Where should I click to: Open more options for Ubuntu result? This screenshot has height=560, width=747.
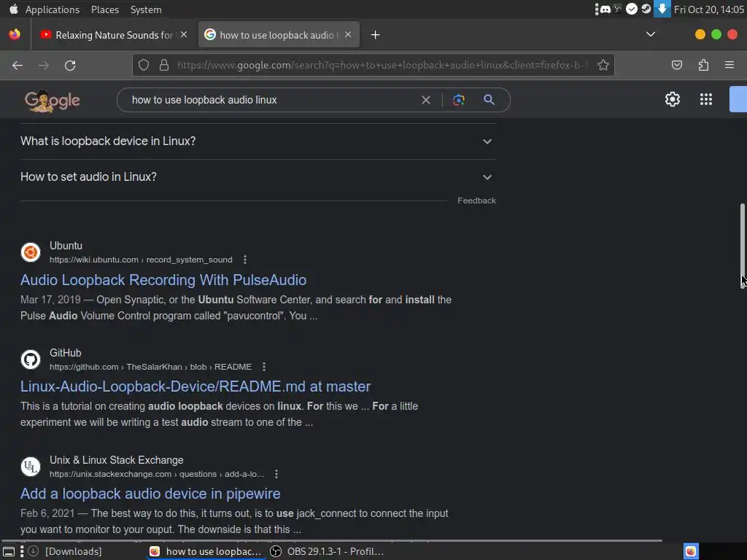tap(245, 260)
